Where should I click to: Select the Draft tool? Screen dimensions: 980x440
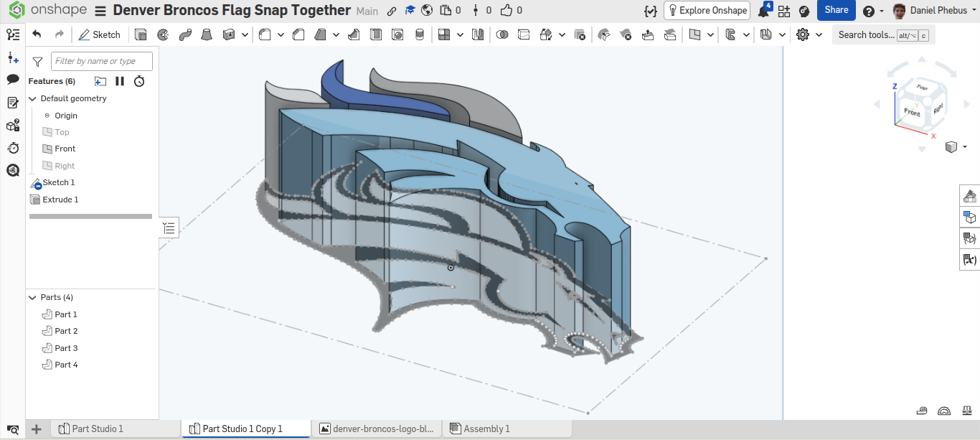pos(321,34)
